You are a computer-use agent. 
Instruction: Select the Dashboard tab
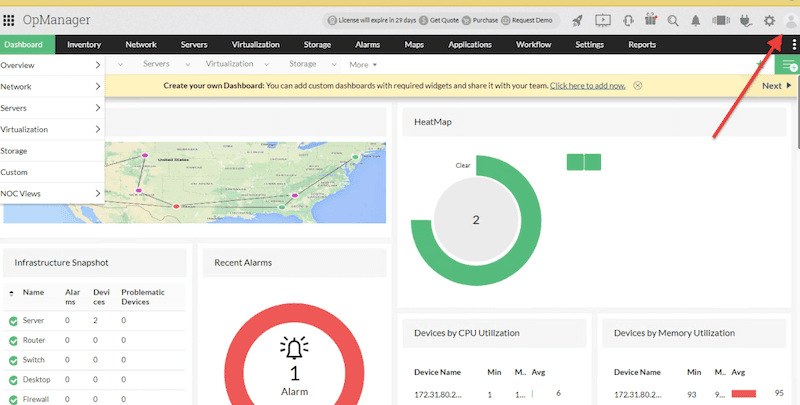pyautogui.click(x=28, y=44)
